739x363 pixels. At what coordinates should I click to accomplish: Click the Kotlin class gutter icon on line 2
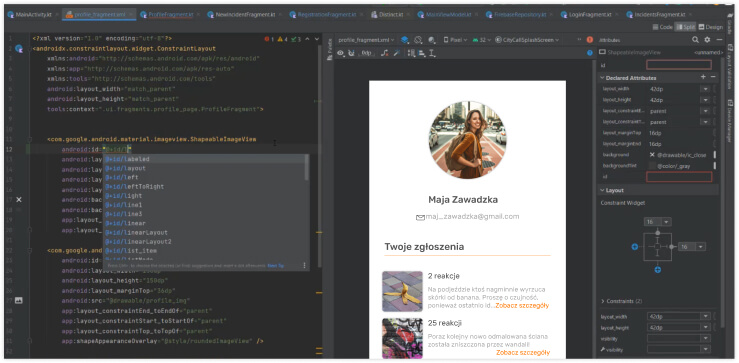(19, 48)
